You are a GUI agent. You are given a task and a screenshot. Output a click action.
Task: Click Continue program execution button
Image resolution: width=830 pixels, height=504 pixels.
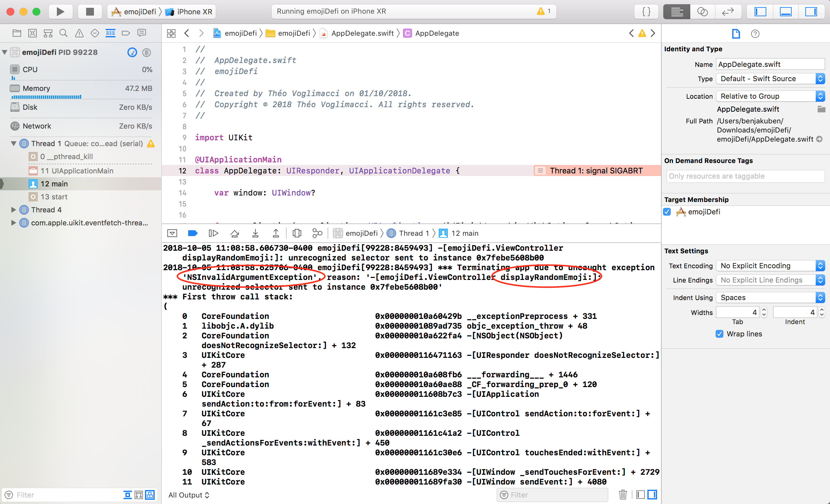214,233
